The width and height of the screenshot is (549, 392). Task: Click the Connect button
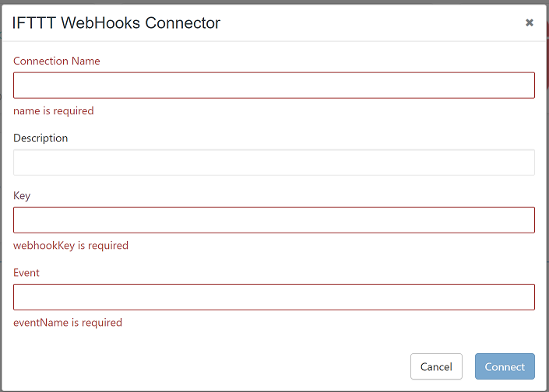coord(505,366)
